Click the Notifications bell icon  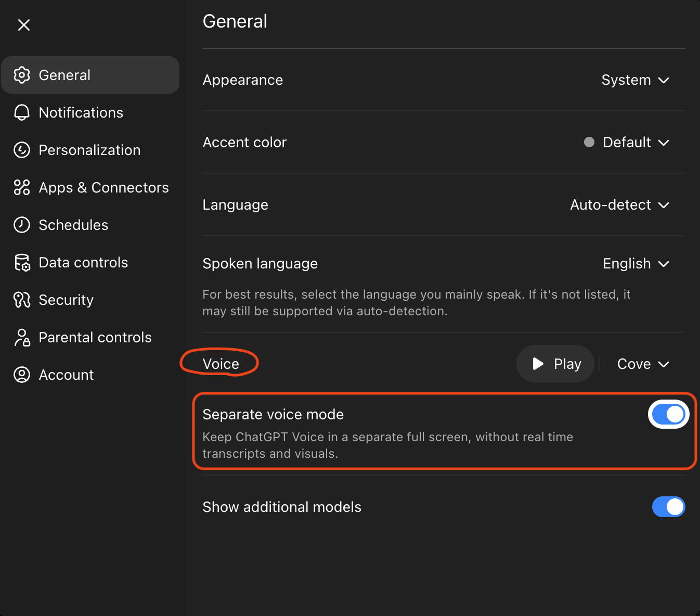pyautogui.click(x=22, y=112)
